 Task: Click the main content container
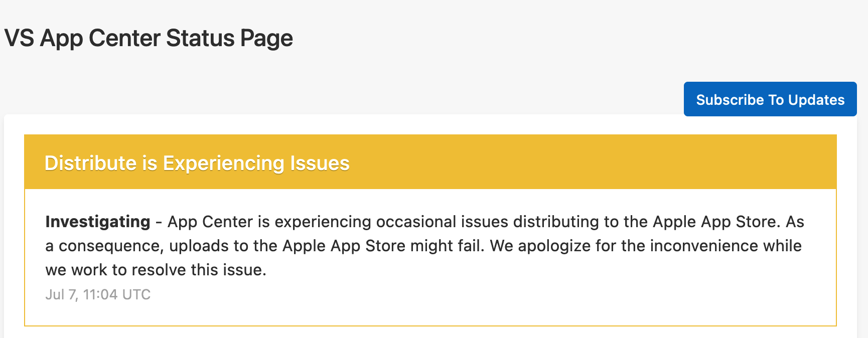pos(430,226)
